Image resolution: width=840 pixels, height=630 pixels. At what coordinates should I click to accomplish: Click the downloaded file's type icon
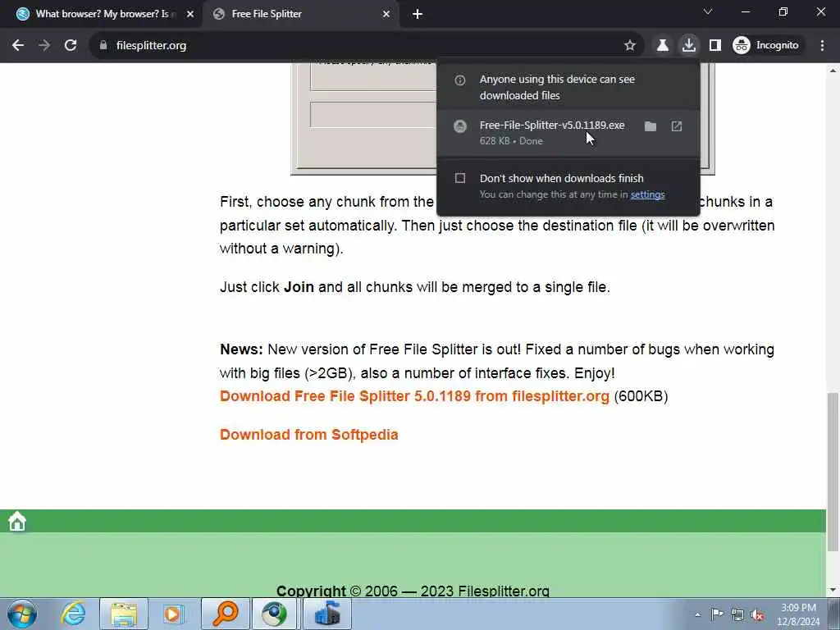click(x=459, y=126)
